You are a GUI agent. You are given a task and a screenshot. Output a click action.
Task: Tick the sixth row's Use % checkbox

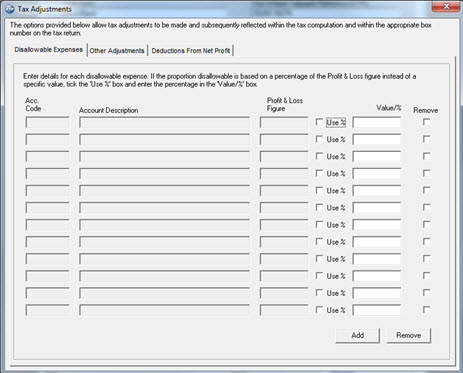[x=319, y=207]
